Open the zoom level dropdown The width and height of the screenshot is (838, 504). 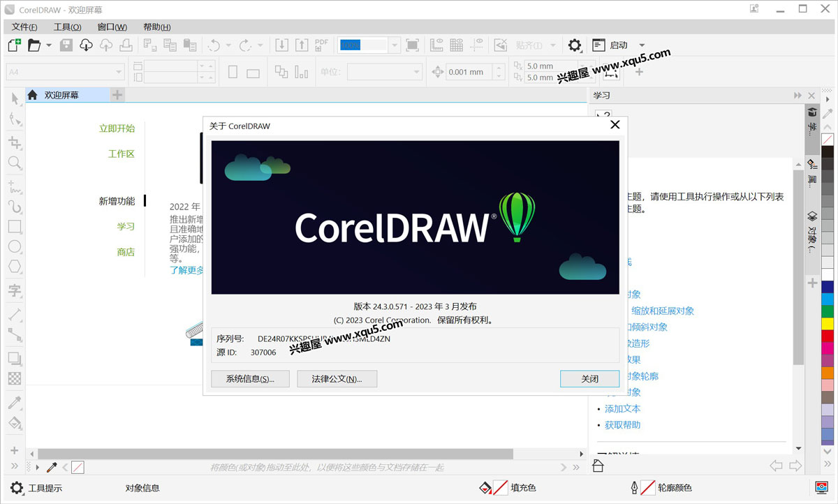[395, 45]
